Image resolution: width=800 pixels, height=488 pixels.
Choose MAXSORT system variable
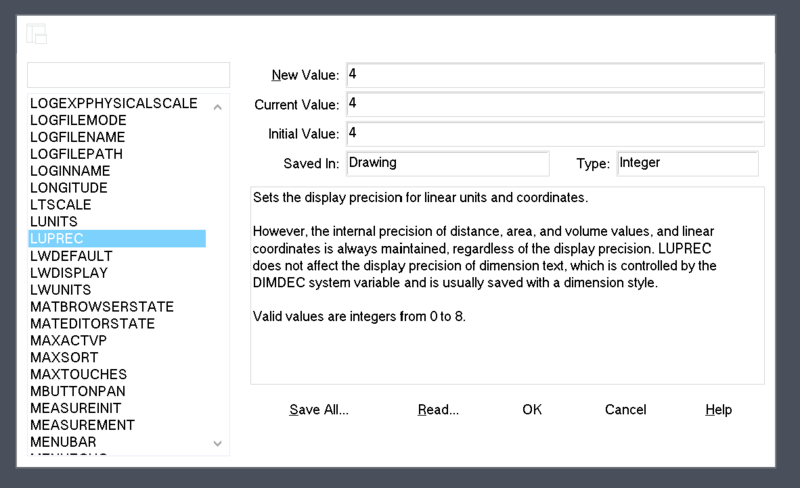pos(65,357)
